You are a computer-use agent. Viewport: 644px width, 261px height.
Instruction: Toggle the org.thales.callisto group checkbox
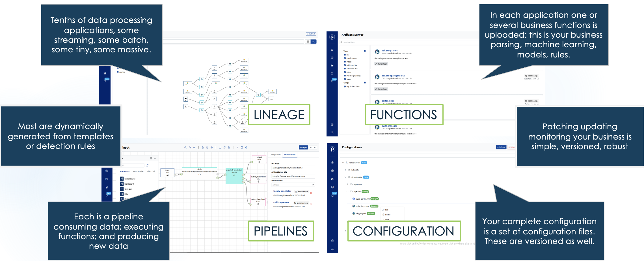[345, 86]
